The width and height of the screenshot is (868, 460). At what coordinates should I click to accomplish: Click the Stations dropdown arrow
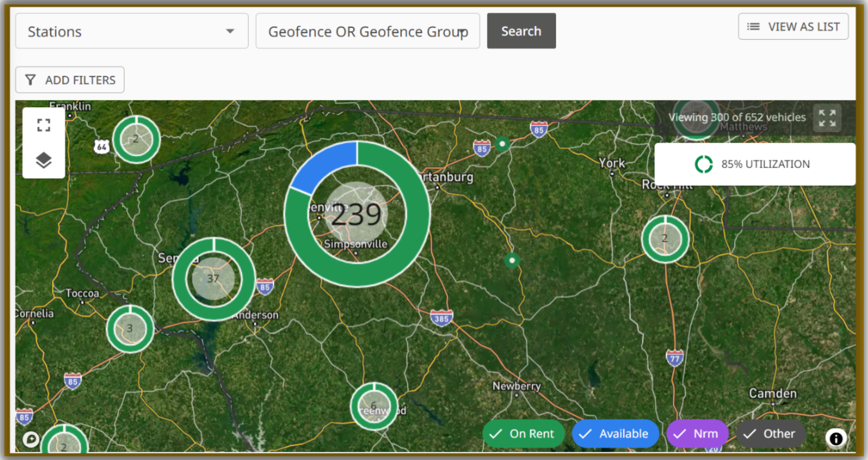click(x=230, y=31)
